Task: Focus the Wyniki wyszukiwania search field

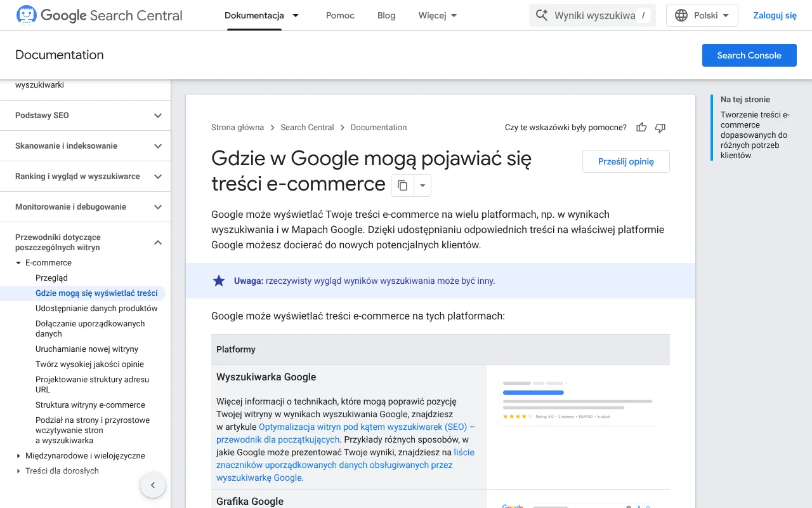Action: point(593,15)
